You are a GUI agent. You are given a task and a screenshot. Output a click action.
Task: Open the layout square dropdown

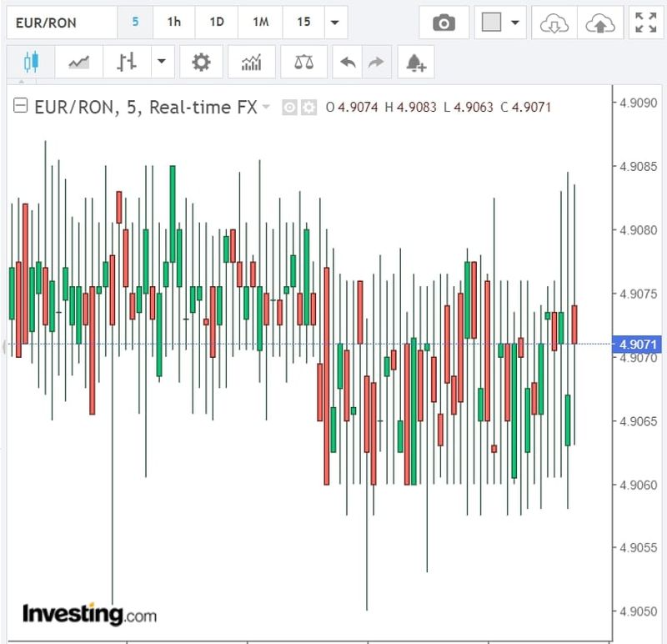(x=500, y=23)
